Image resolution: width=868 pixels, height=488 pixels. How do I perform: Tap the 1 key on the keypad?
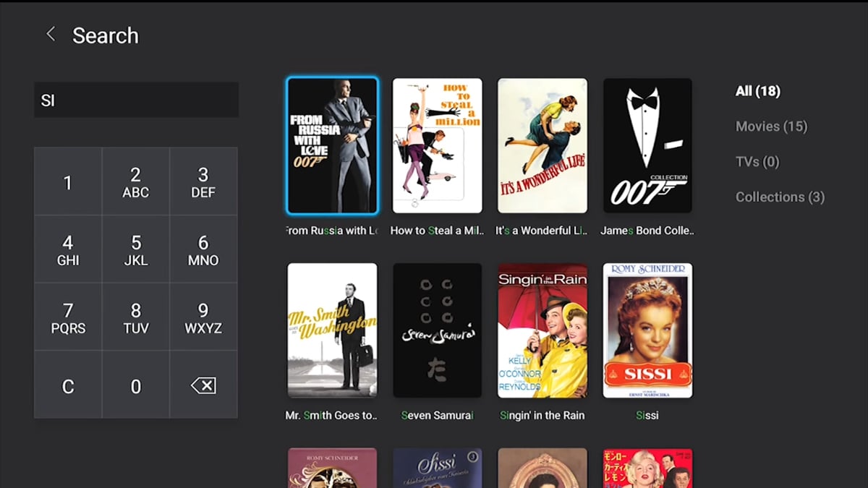68,181
